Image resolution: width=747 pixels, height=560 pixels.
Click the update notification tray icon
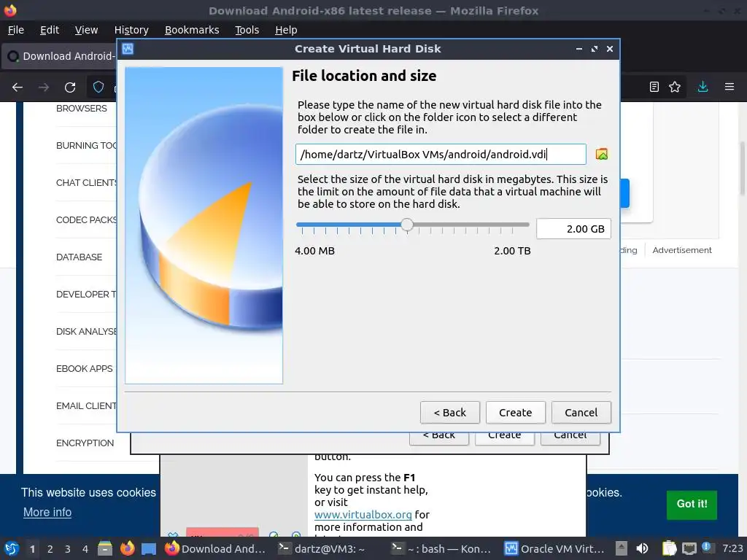[707, 548]
